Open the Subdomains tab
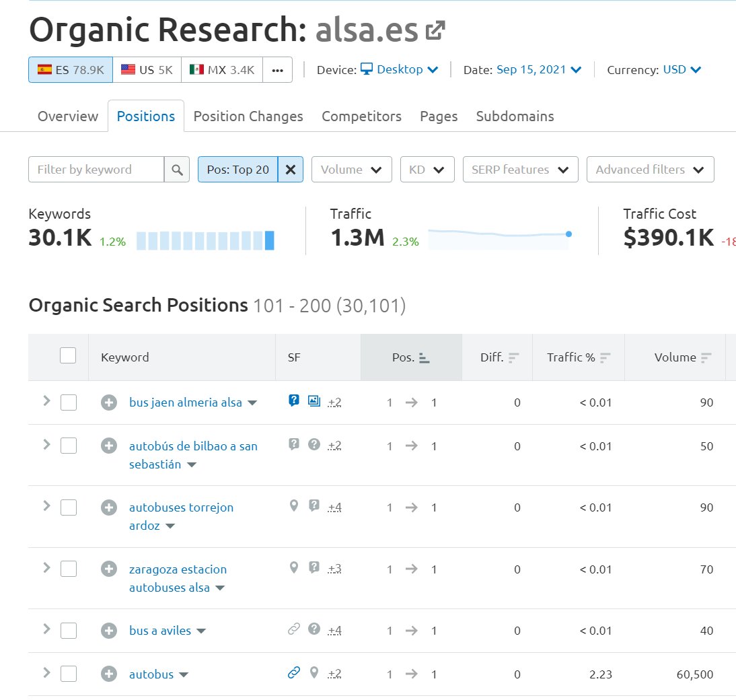Screen dimensions: 736x700 pos(515,116)
